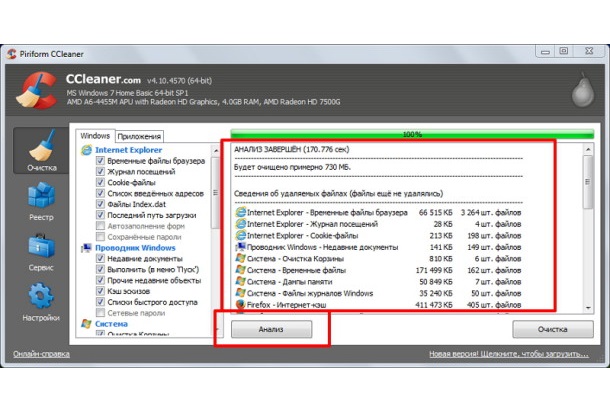Screen dimensions: 610x411
Task: Open the Очистка cleaner section in sidebar
Action: tap(41, 151)
